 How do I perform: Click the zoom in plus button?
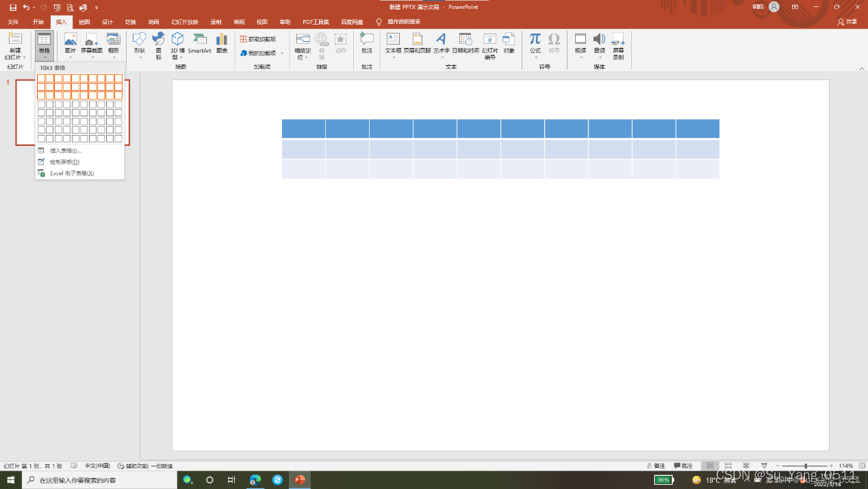pos(831,466)
